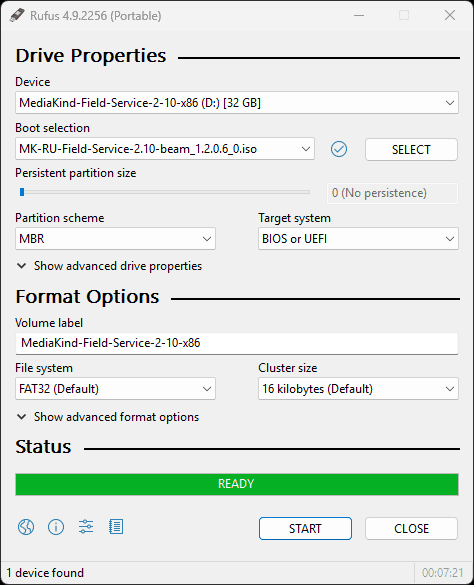Open the Device dropdown list

coord(237,103)
